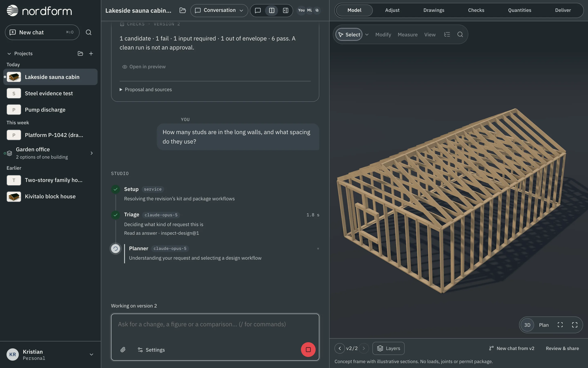Start a New chat
Screen dimensions: 588x368
coord(42,32)
